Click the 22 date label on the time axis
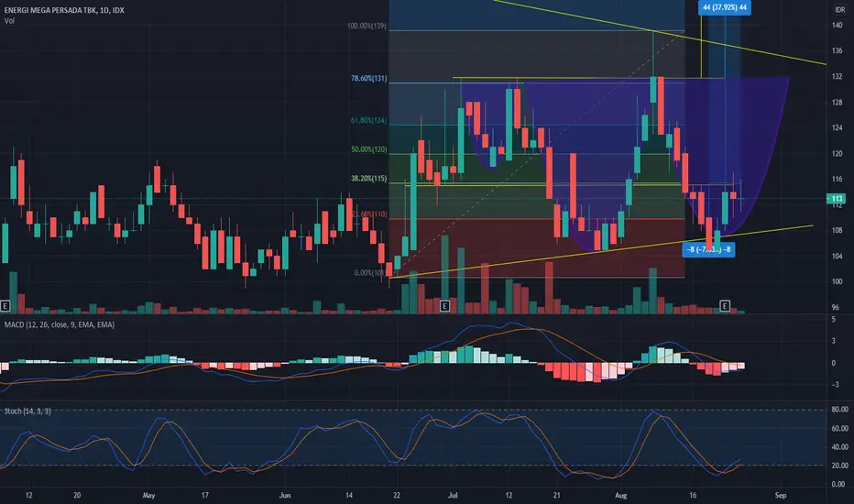 click(397, 496)
